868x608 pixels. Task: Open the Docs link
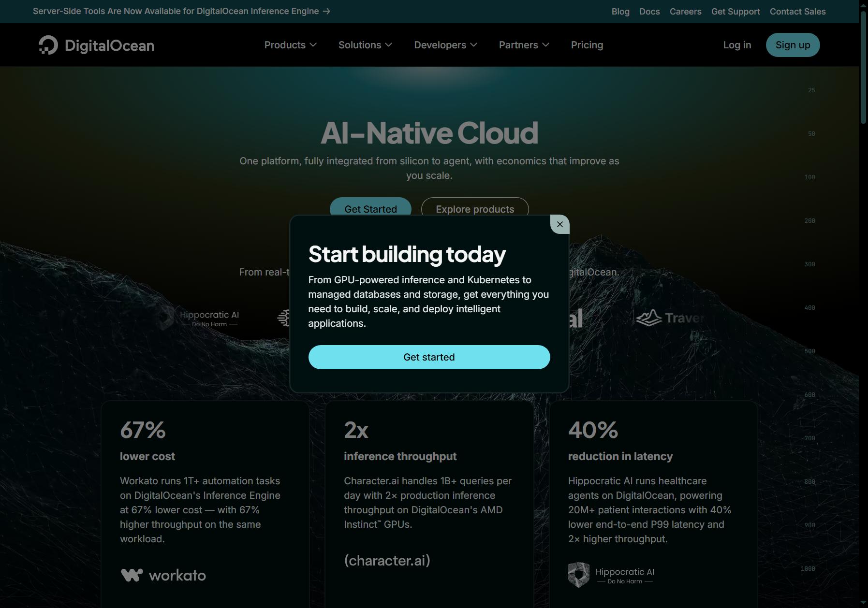click(x=649, y=12)
